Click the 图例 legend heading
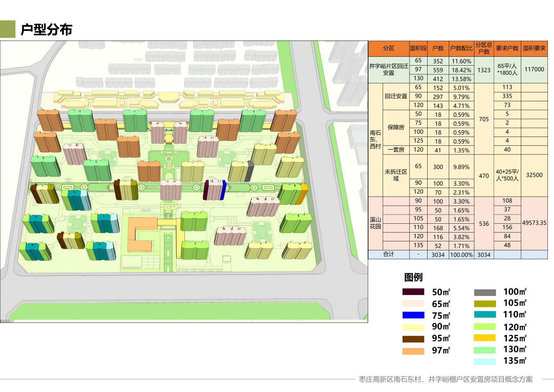This screenshot has height=392, width=554. (x=413, y=277)
